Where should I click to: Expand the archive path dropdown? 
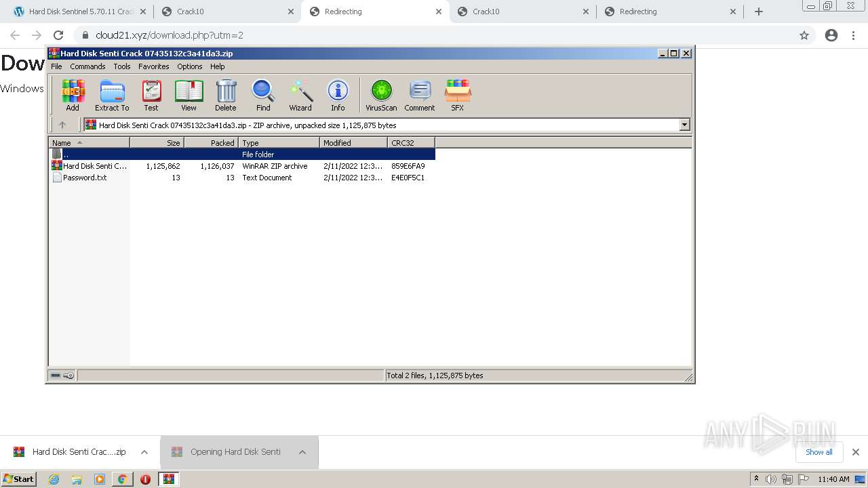[x=684, y=125]
